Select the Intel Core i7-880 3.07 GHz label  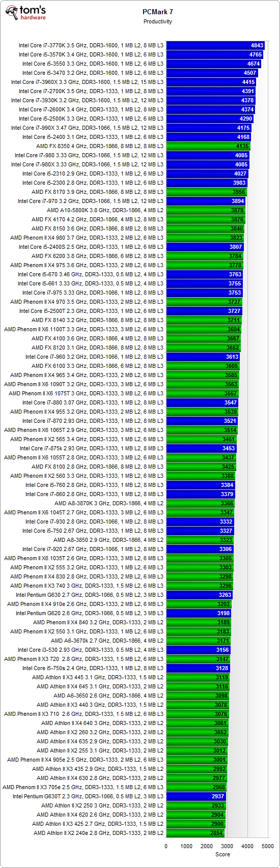coord(93,402)
